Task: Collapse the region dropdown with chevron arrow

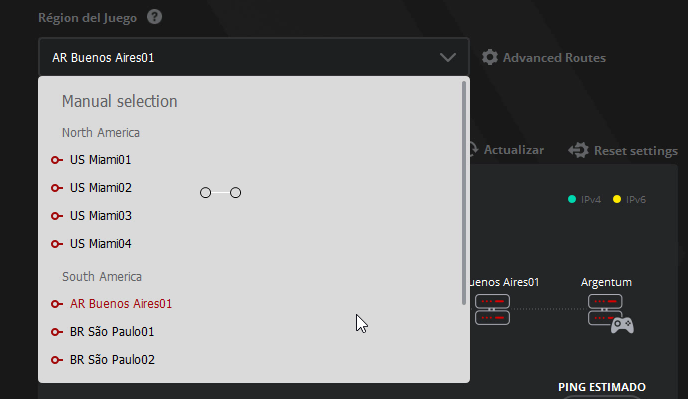Action: (448, 58)
